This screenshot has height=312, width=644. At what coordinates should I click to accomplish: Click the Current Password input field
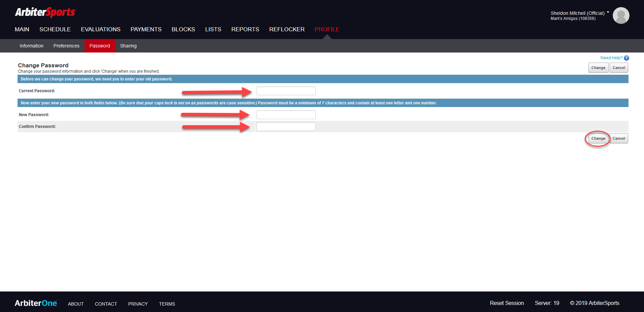[286, 91]
